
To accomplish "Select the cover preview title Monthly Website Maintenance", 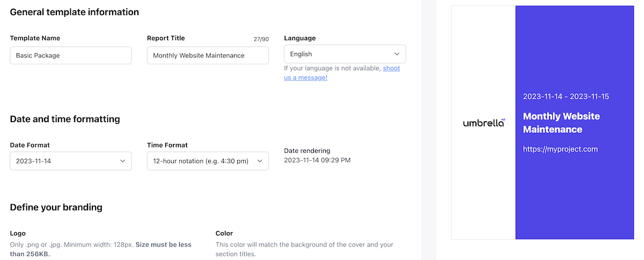I will [561, 123].
